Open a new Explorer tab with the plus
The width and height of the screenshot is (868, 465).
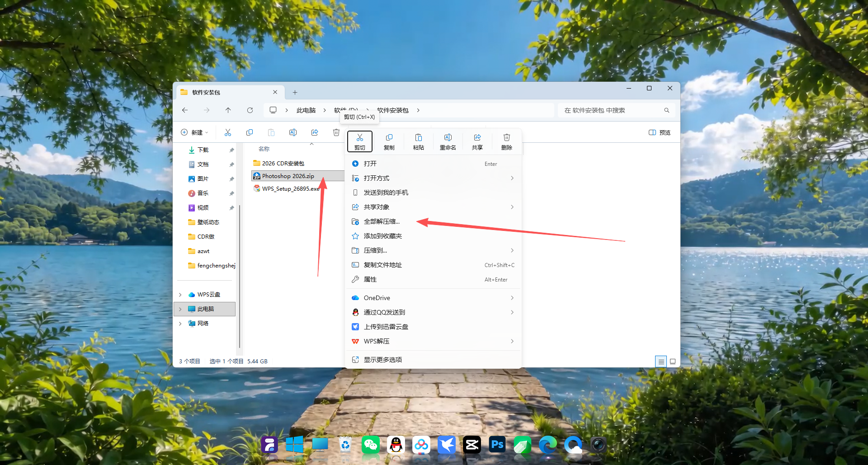295,92
